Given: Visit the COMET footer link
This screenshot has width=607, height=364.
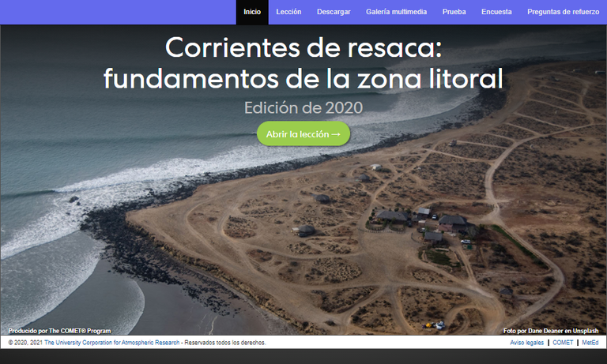Looking at the screenshot, I should tap(563, 343).
